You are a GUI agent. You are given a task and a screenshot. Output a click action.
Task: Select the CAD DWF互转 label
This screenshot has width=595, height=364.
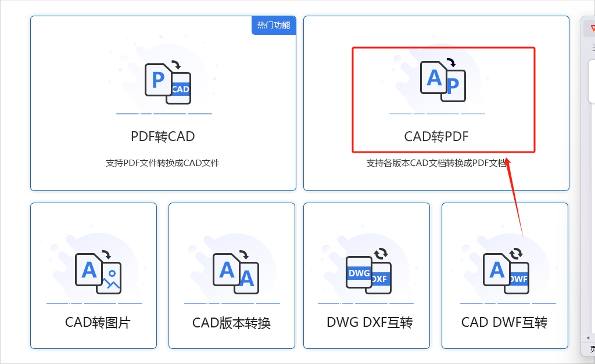point(504,322)
